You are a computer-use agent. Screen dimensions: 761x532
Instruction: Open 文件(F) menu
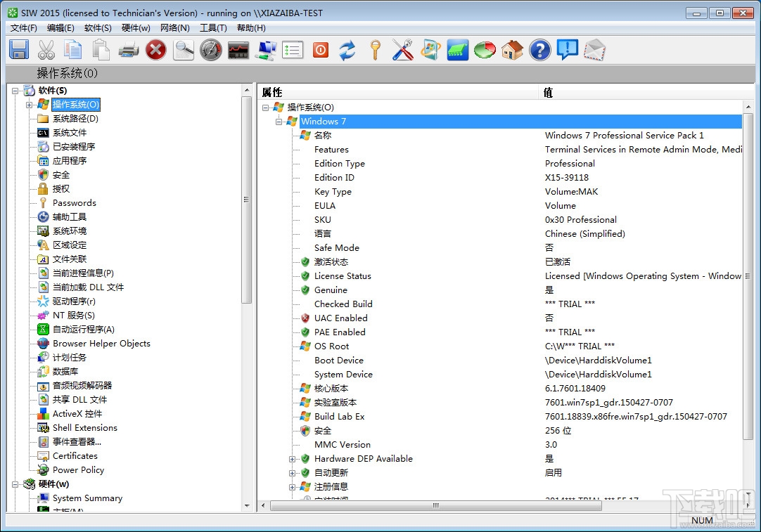[x=24, y=27]
